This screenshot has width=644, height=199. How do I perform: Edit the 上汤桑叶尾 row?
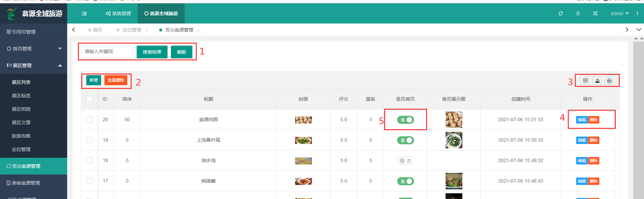582,140
